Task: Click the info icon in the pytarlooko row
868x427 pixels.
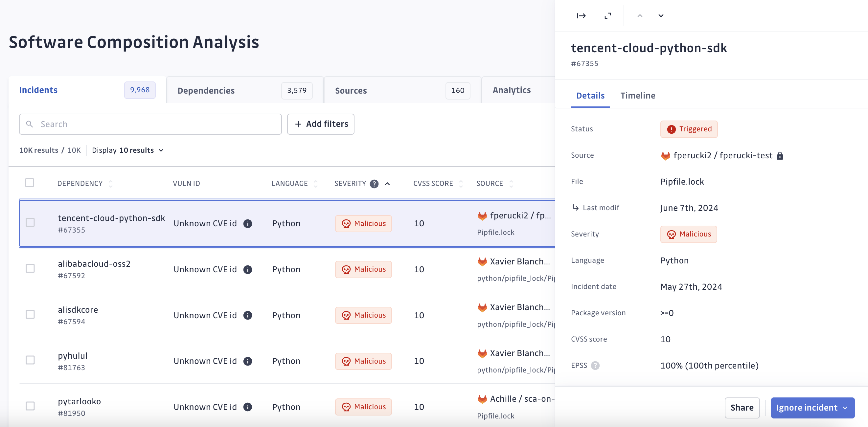Action: pyautogui.click(x=248, y=407)
